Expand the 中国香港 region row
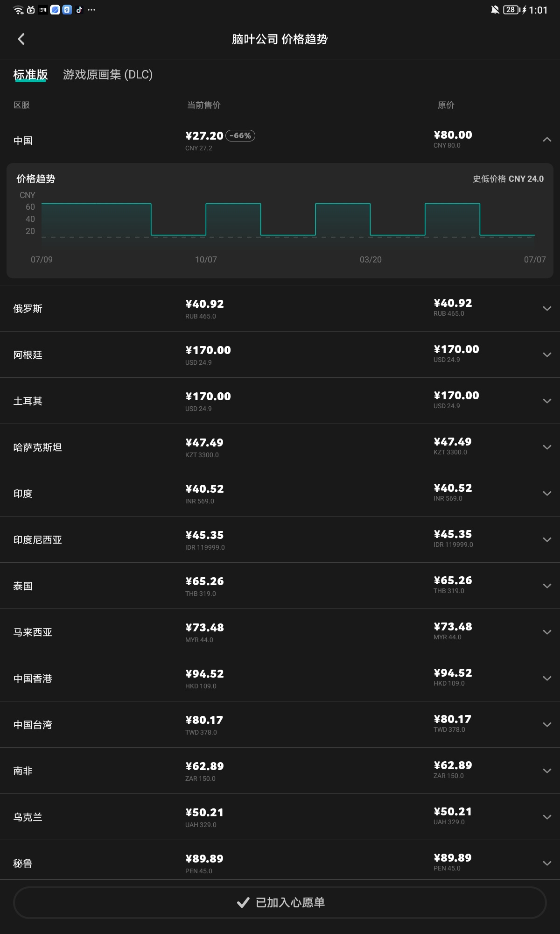Screen dimensions: 560x934 pos(547,678)
